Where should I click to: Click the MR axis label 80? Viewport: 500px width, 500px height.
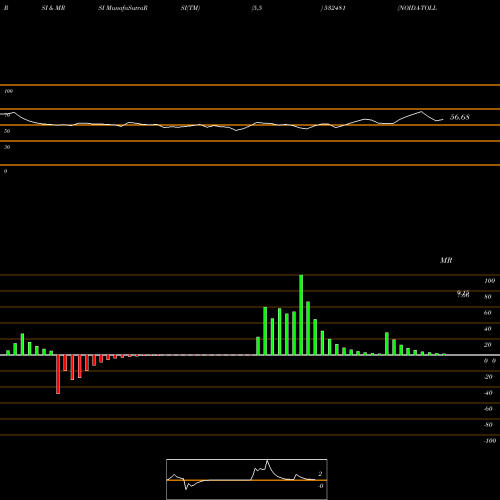click(x=488, y=297)
